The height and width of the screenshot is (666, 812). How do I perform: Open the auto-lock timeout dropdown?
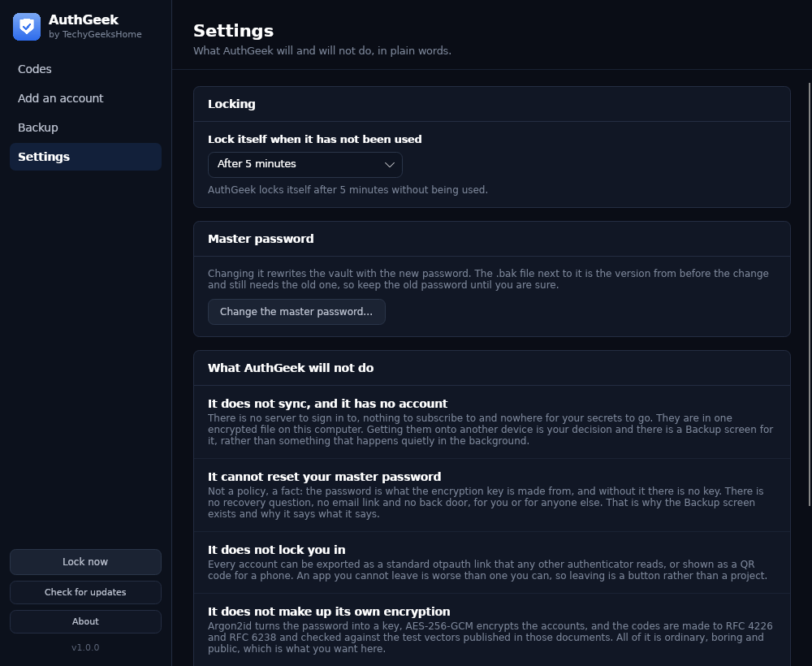[305, 165]
